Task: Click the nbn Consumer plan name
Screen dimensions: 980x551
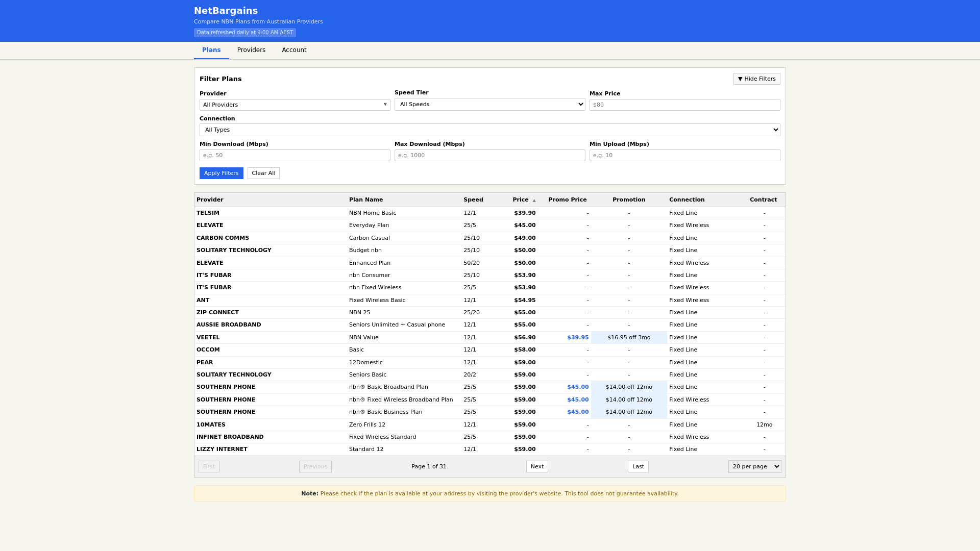Action: 370,275
